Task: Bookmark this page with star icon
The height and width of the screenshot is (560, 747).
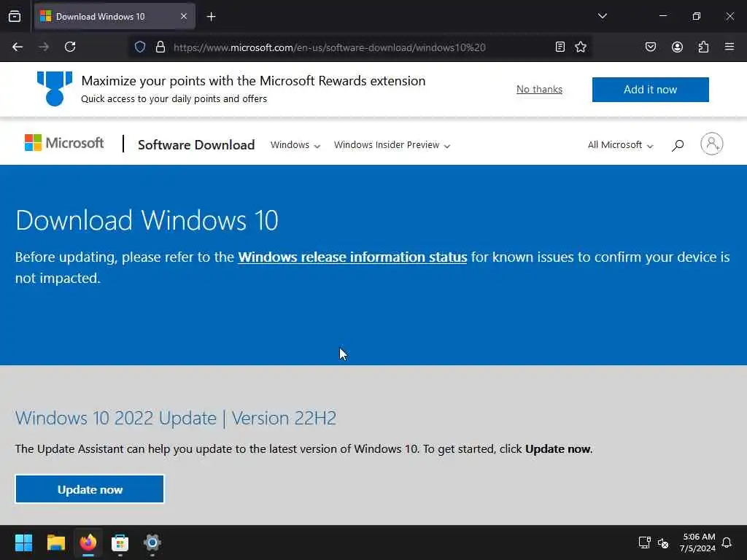Action: pos(580,47)
